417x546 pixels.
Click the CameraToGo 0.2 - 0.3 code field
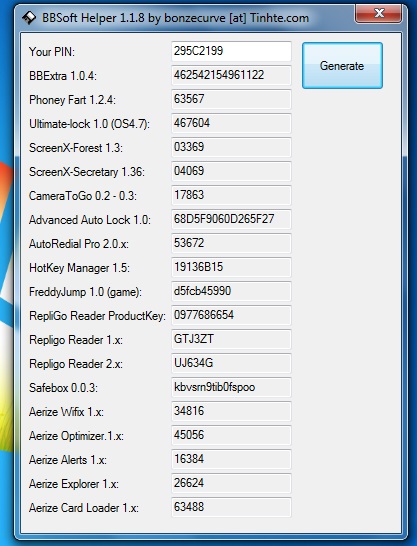click(231, 195)
